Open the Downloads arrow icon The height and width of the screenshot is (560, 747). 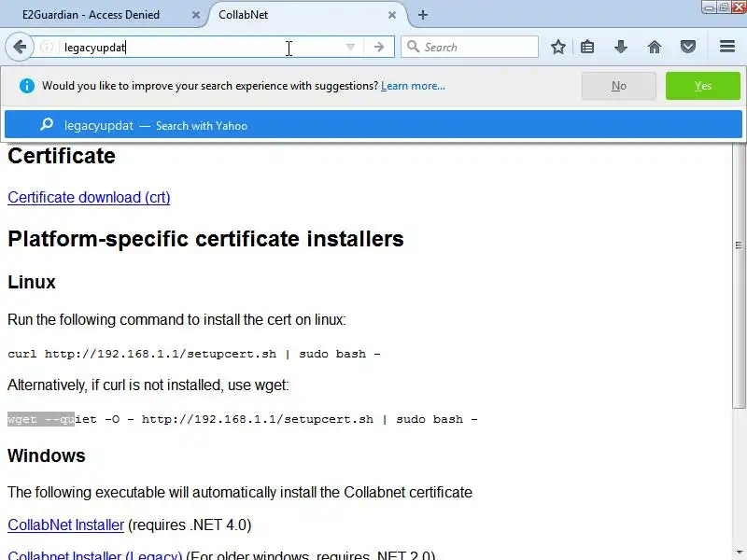click(x=620, y=47)
